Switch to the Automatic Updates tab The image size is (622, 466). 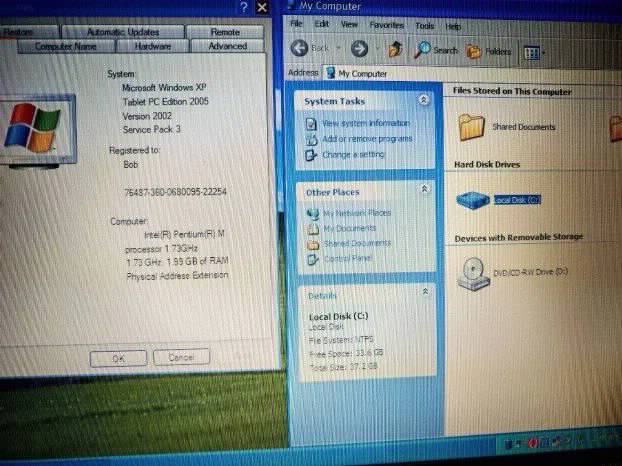pos(123,32)
